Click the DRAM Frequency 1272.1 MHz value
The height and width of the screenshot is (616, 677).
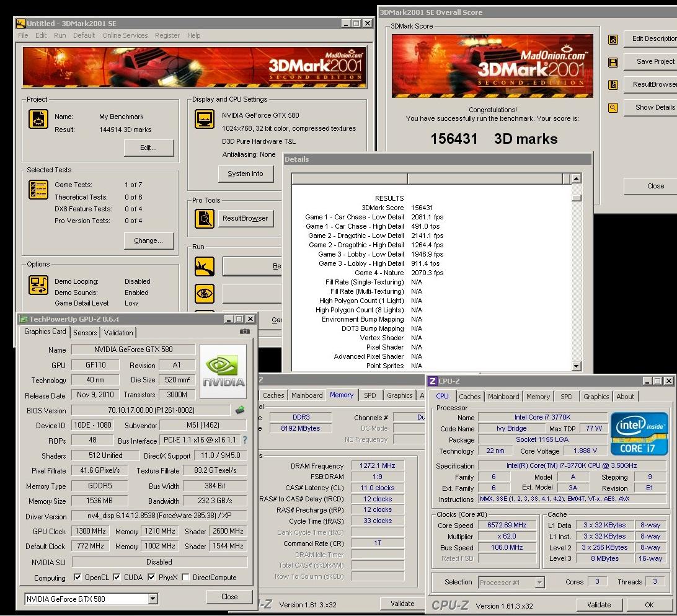coord(378,465)
